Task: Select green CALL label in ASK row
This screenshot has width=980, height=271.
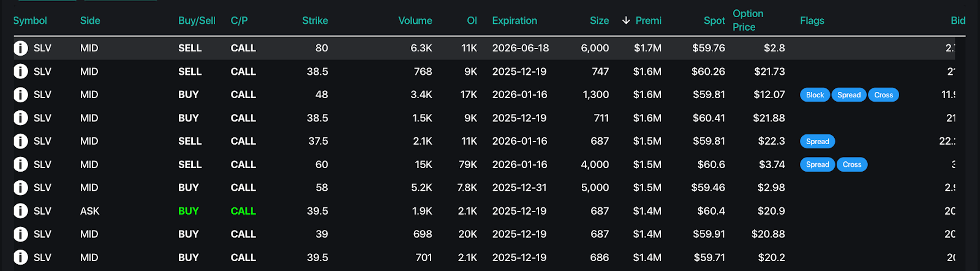Action: [243, 211]
